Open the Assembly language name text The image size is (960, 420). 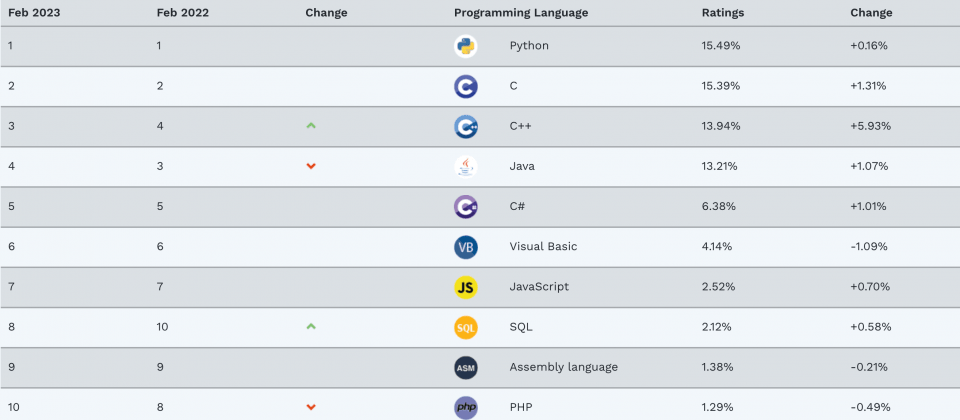(x=563, y=367)
